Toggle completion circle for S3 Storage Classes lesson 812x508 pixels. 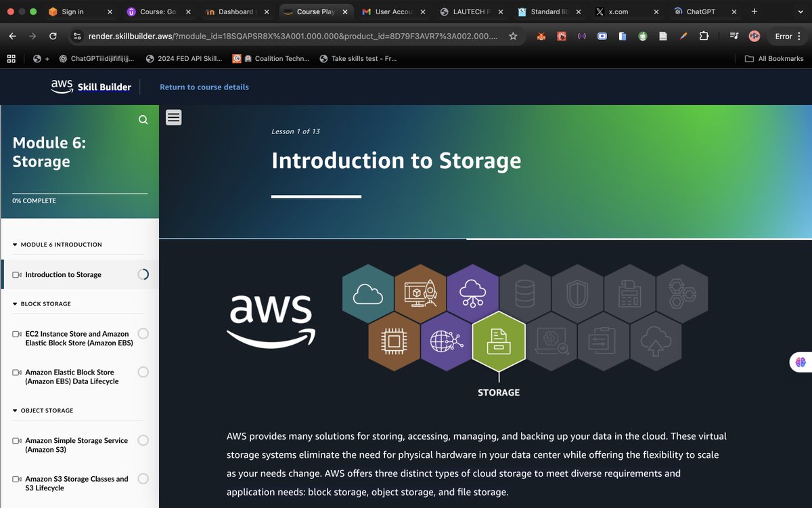[x=143, y=479]
